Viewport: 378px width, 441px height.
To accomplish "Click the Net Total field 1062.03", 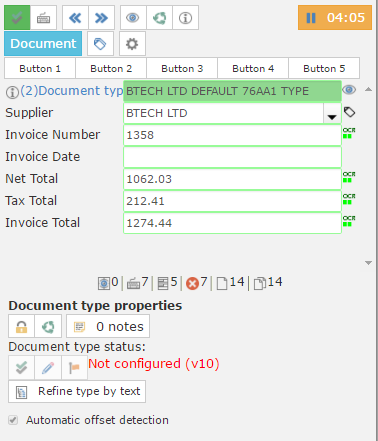I will point(232,179).
